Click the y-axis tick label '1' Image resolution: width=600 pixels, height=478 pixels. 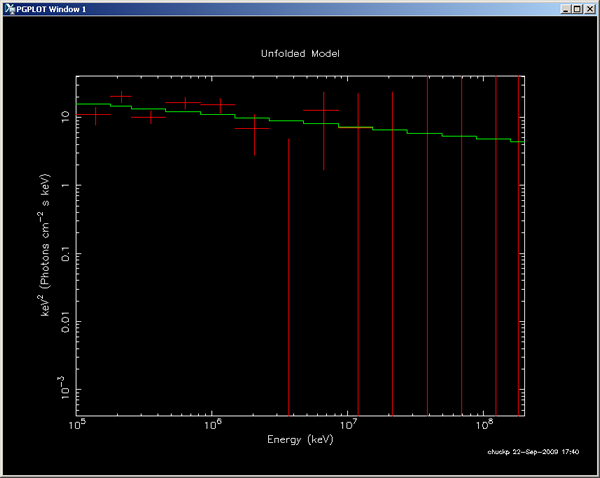pyautogui.click(x=65, y=185)
